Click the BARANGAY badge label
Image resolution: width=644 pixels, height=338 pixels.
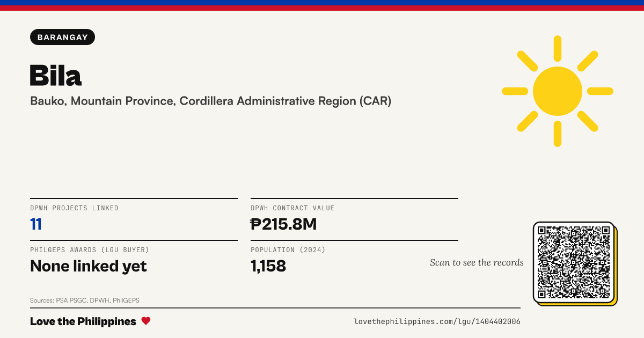point(63,37)
